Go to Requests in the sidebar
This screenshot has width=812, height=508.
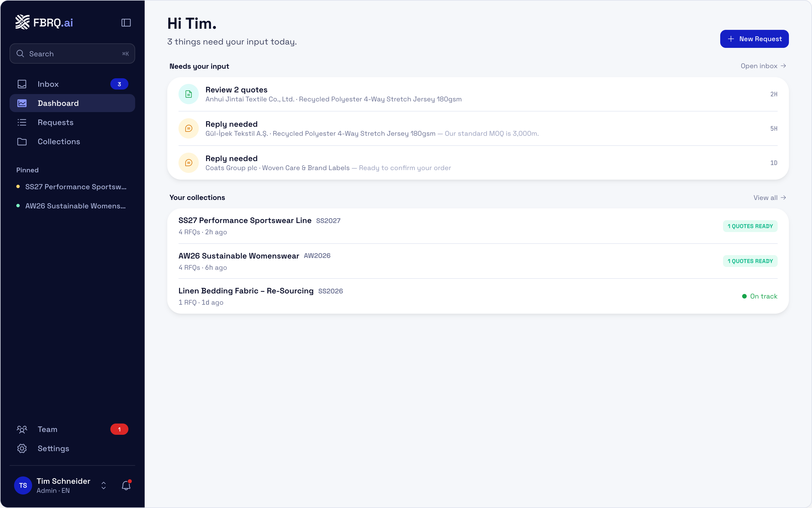pyautogui.click(x=72, y=122)
